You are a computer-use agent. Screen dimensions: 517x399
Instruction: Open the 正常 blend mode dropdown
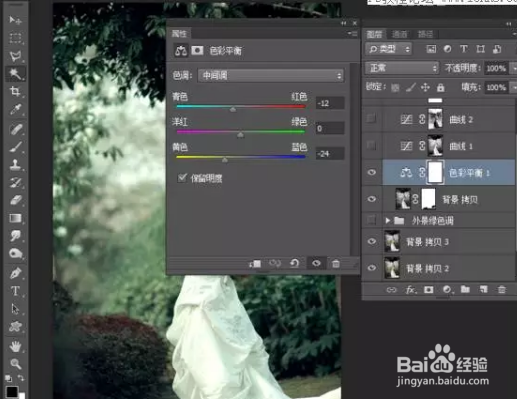[402, 68]
